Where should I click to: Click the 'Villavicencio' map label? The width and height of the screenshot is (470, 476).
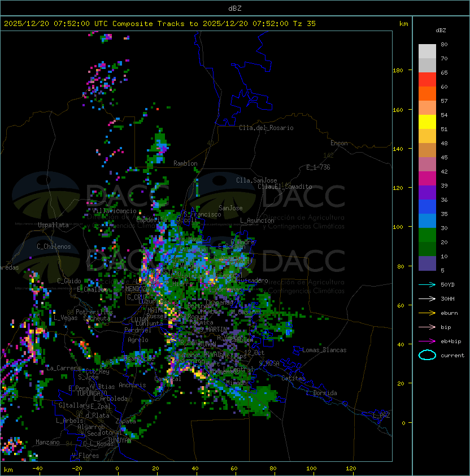[x=114, y=211]
